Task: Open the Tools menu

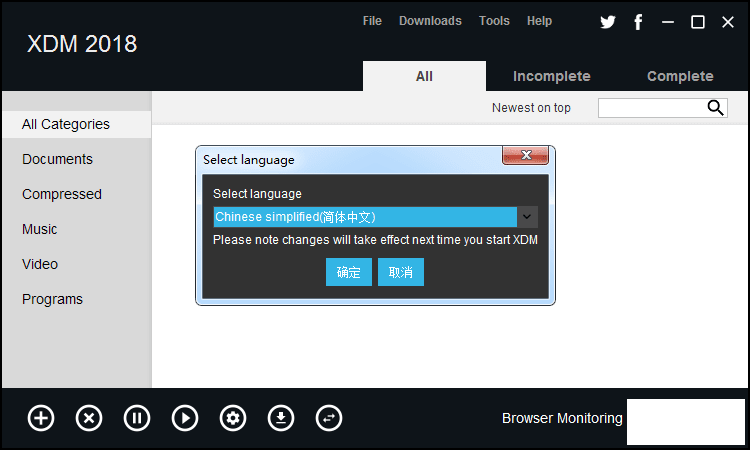Action: coord(494,21)
